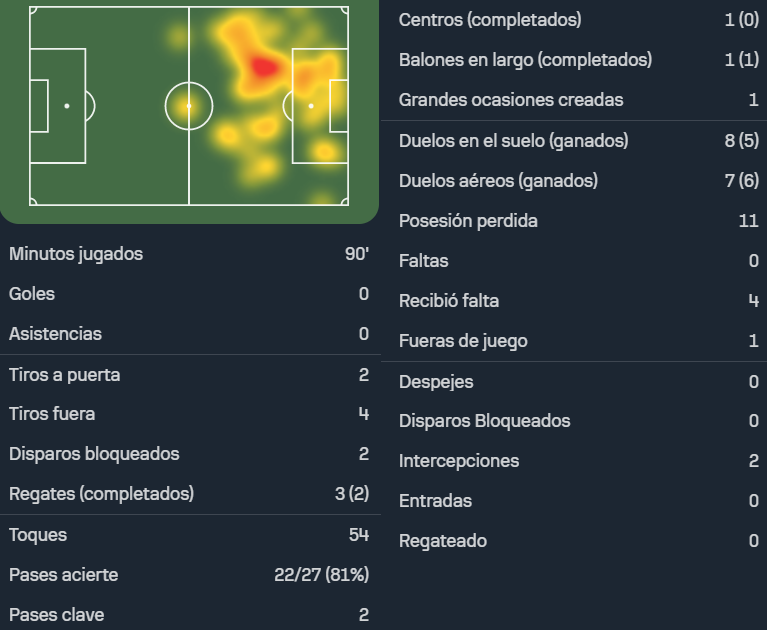Viewport: 767px width, 630px height.
Task: Click the Recibió falta label
Action: [x=449, y=301]
